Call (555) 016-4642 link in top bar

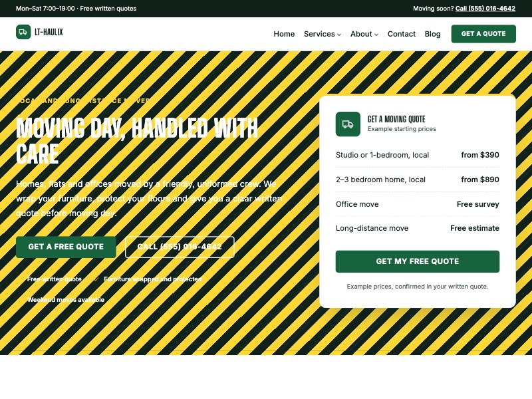[x=485, y=9]
